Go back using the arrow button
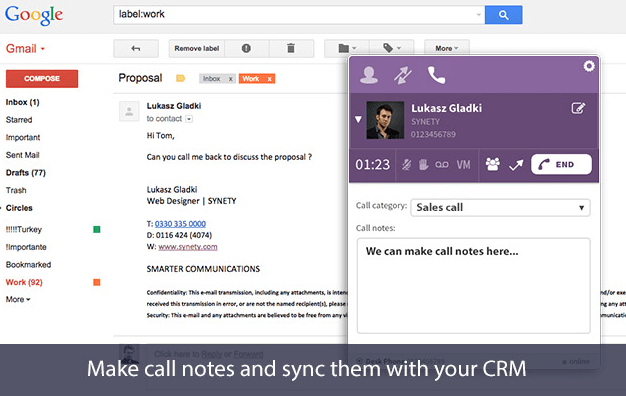The width and height of the screenshot is (626, 396). tap(136, 48)
